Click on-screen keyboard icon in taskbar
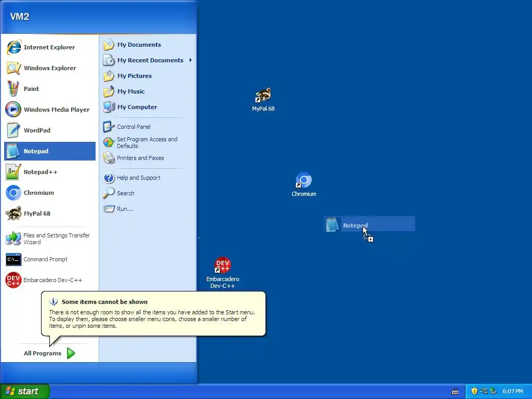 (455, 392)
